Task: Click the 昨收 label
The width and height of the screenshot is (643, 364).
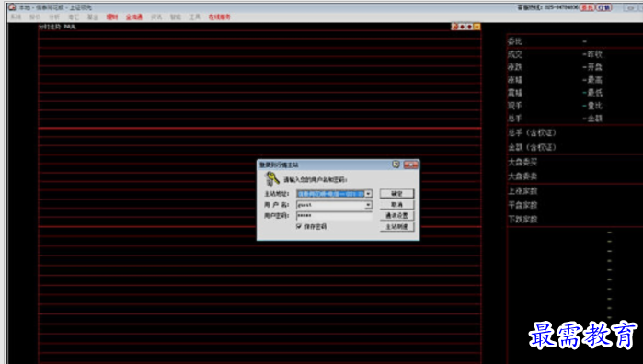Action: coord(594,54)
